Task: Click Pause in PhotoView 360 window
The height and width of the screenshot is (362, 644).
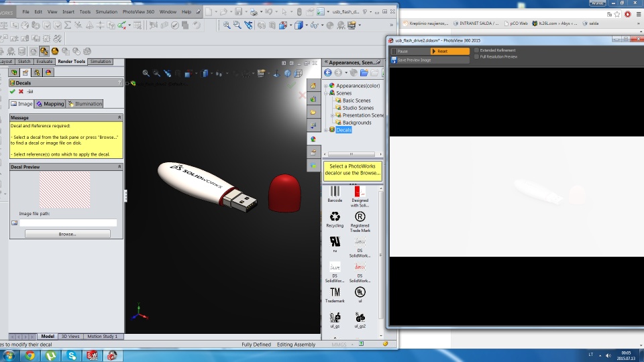Action: pos(410,52)
